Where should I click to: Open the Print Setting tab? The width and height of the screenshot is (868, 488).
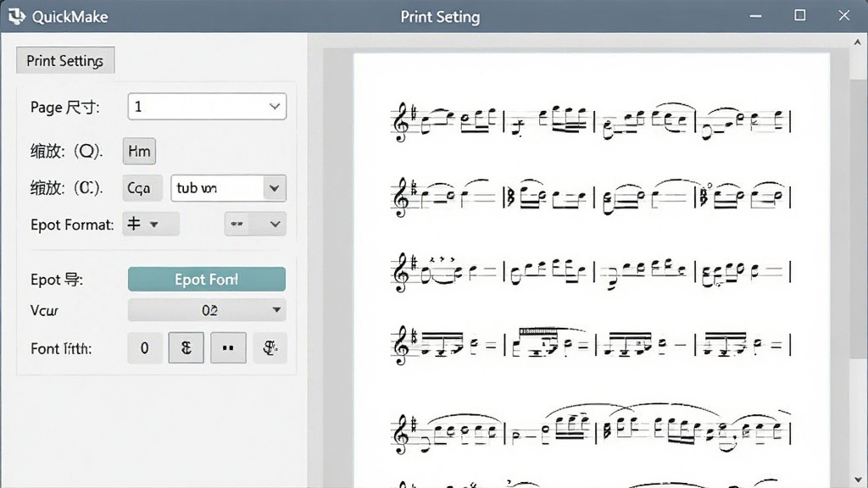[65, 60]
